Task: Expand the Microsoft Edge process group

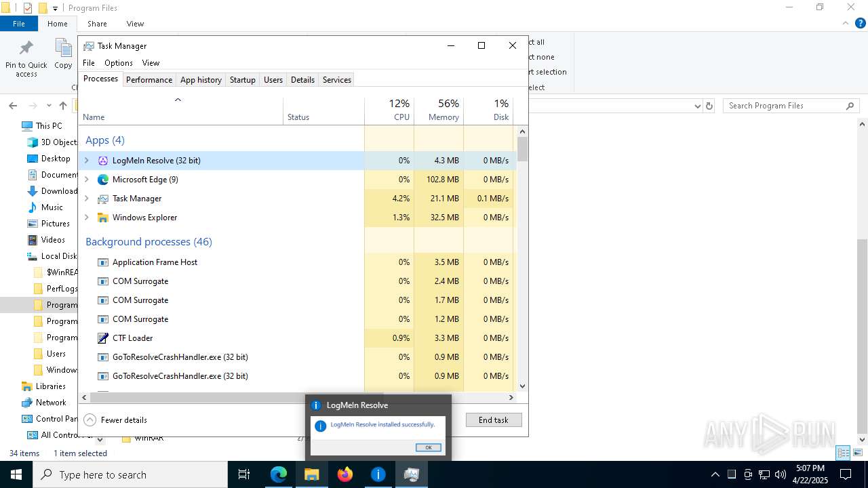Action: [x=86, y=180]
